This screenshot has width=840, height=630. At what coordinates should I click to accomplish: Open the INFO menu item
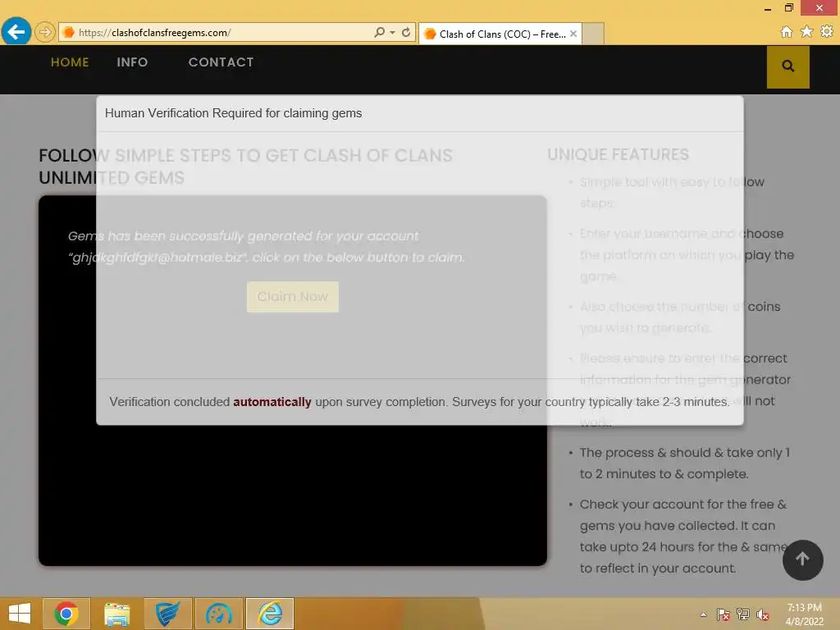[132, 62]
